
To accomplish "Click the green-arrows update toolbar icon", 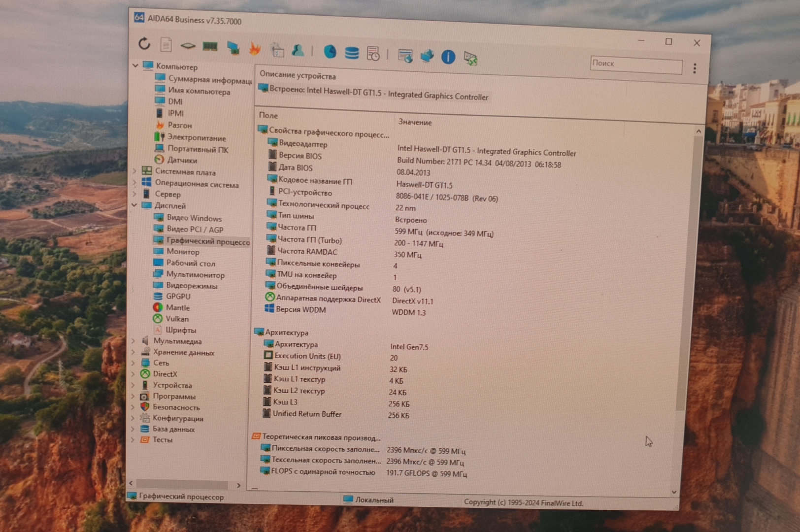I will [470, 59].
